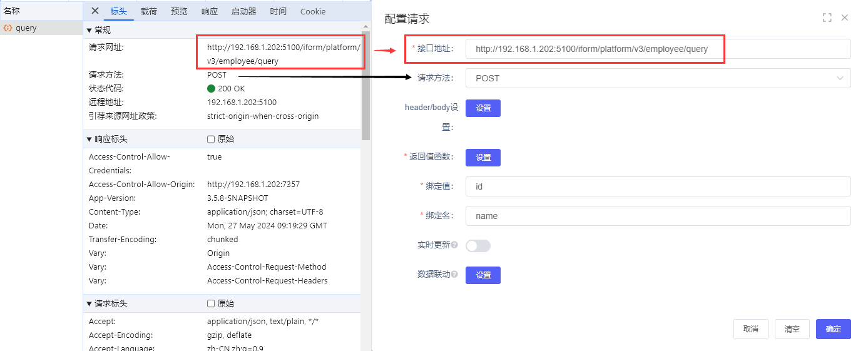Click the help icon next to 实时更新
This screenshot has width=868, height=351.
coord(454,245)
